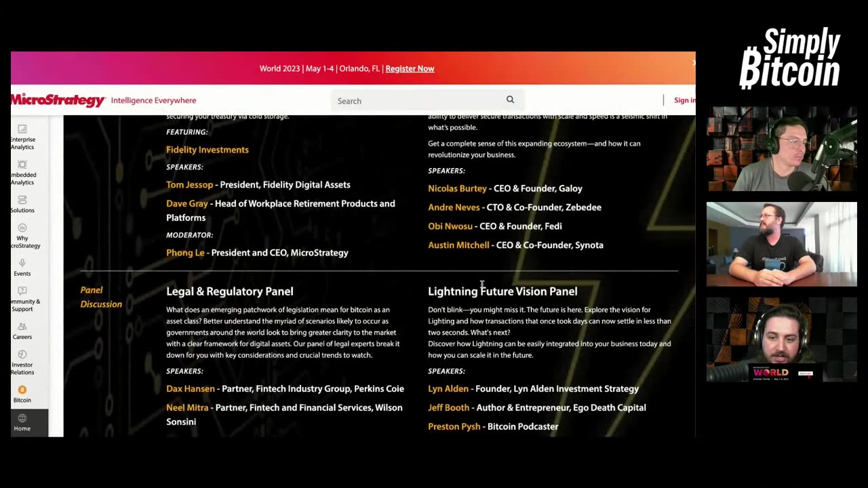This screenshot has height=488, width=868.
Task: Open Obi Nwosu speaker link
Action: [450, 226]
